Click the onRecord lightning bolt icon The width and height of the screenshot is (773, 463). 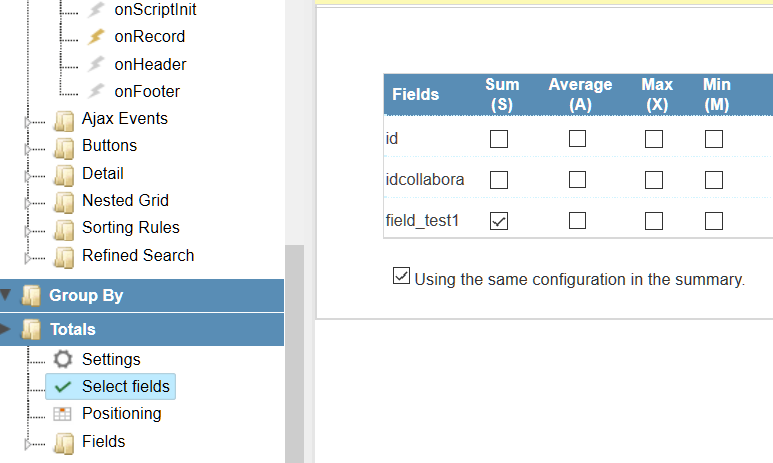coord(96,37)
